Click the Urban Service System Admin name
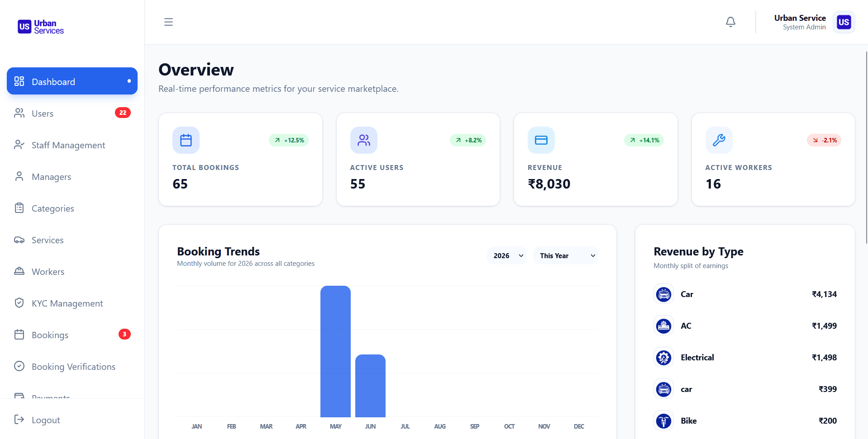Screen dimensions: 868x439 point(800,22)
